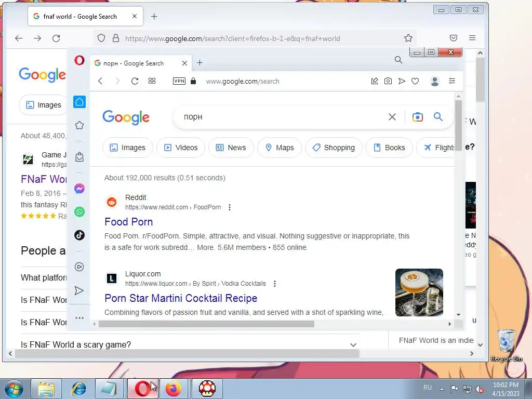This screenshot has width=532, height=399.
Task: Open Firefox taskbar icon
Action: click(x=174, y=389)
